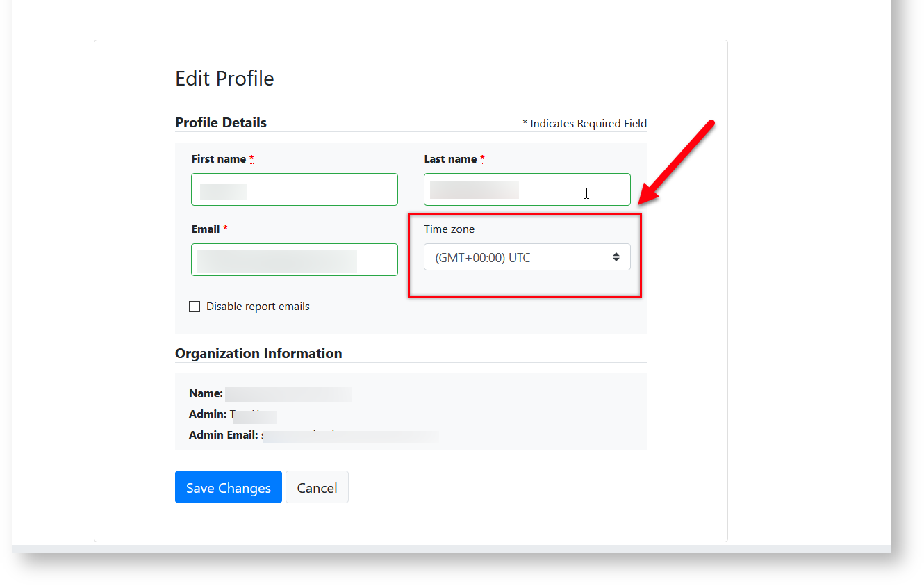
Task: Click inside the First name input field
Action: [x=294, y=189]
